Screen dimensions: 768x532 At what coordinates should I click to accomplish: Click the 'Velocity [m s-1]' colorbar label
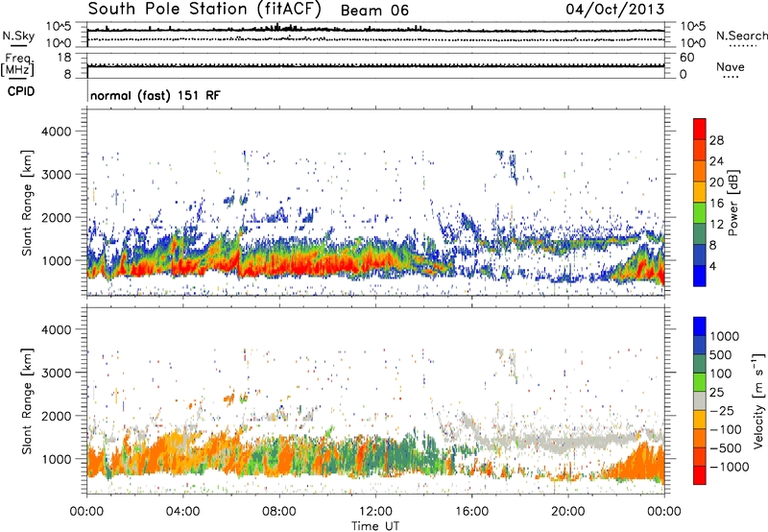pos(758,400)
